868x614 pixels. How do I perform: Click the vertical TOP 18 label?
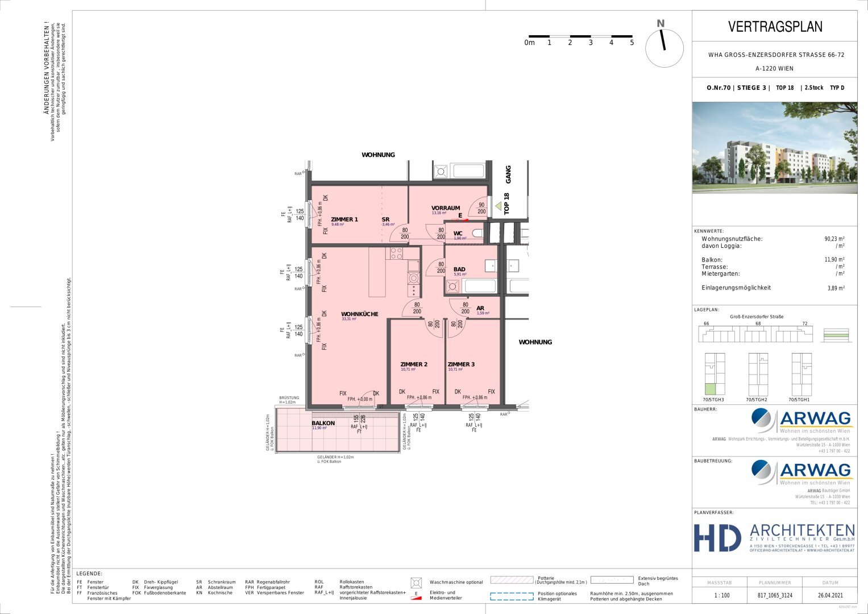click(x=506, y=204)
